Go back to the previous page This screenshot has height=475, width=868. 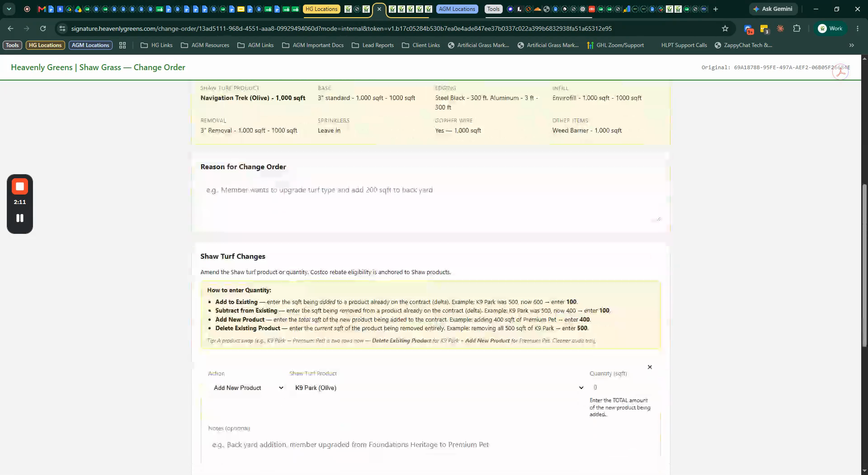click(x=10, y=28)
